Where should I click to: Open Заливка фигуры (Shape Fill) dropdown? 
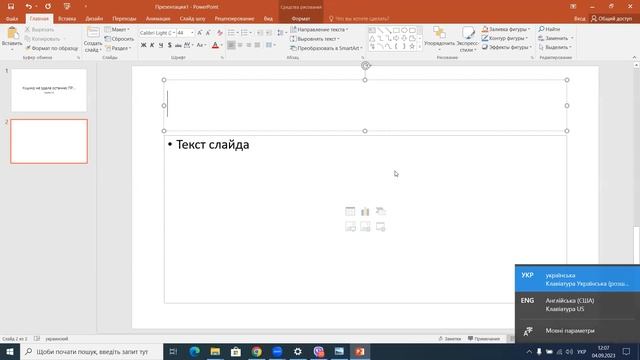pyautogui.click(x=506, y=29)
